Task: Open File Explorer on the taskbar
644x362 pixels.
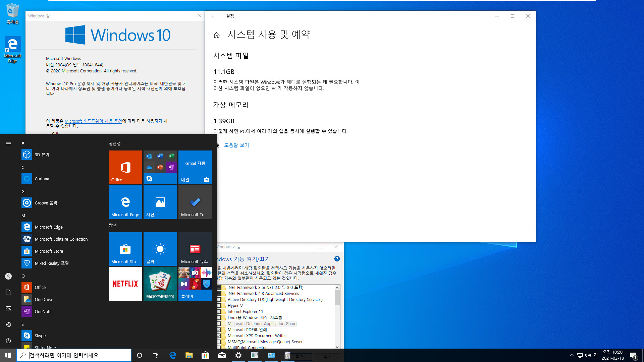Action: pos(189,355)
